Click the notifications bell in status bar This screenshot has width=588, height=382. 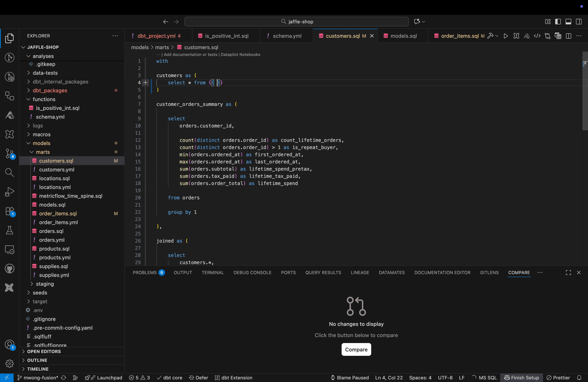tap(580, 378)
